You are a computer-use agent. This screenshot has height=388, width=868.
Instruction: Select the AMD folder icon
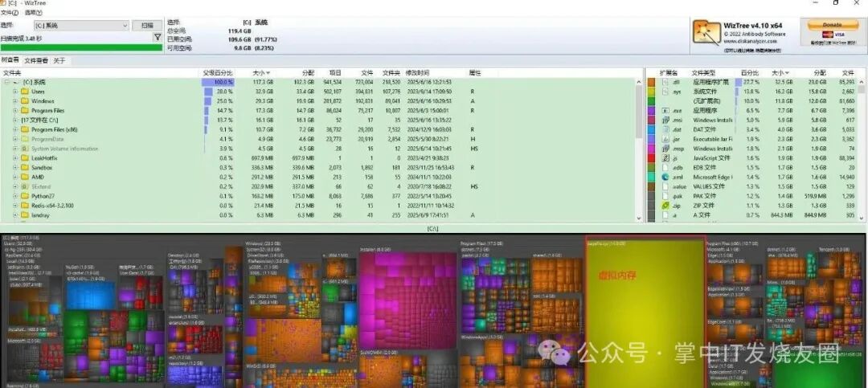[24, 177]
